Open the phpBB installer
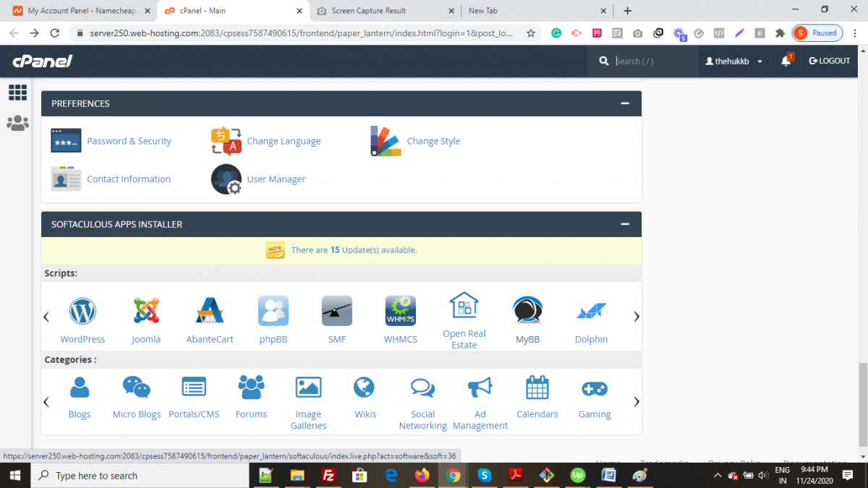This screenshot has width=868, height=488. pos(273,318)
